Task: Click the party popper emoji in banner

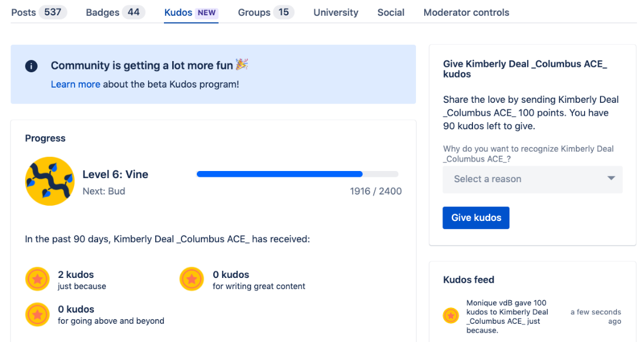Action: coord(241,65)
